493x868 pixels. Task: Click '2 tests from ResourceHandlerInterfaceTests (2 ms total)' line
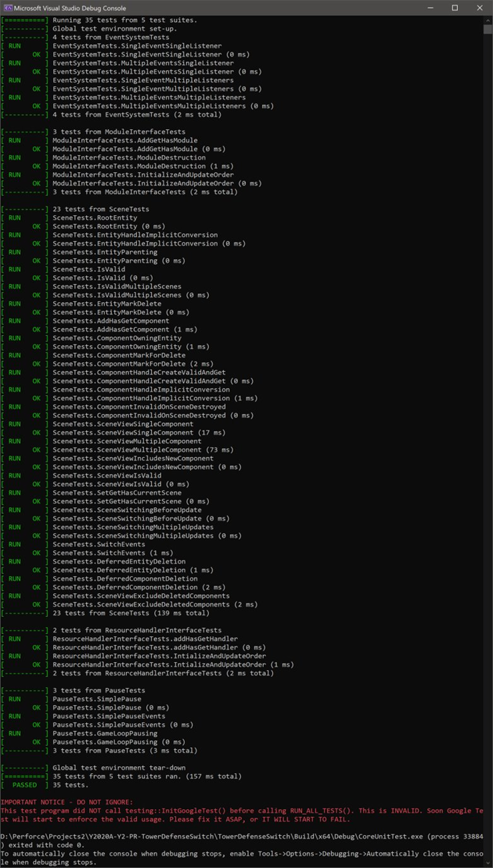pyautogui.click(x=163, y=673)
